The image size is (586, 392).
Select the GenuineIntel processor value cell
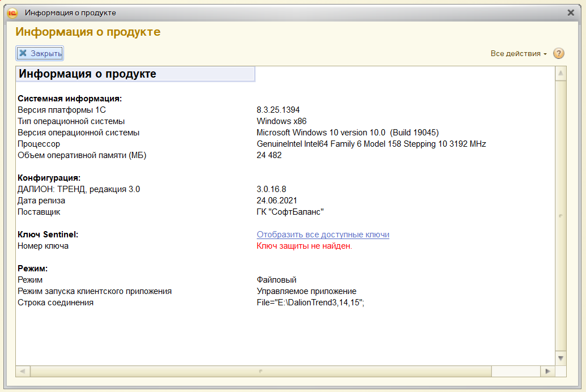371,144
